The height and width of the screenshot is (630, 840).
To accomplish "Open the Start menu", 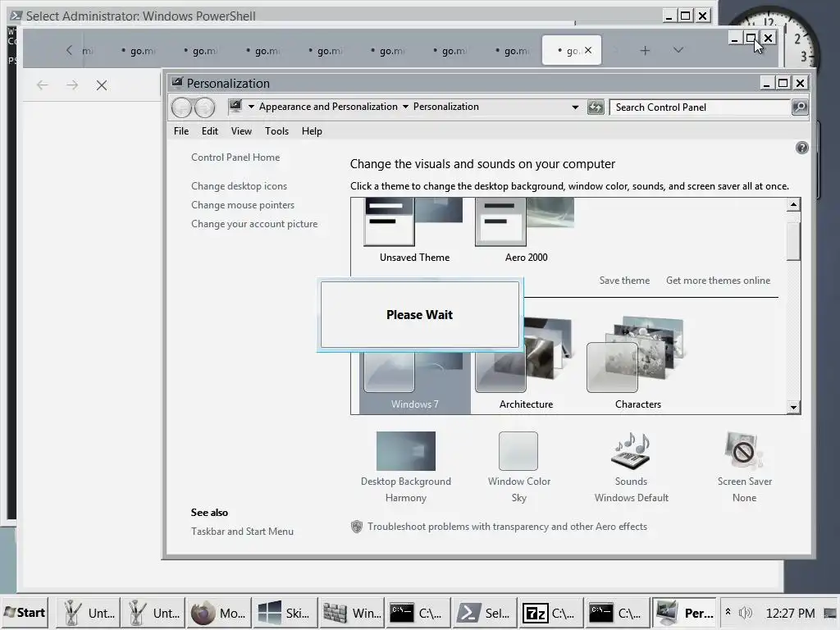I will pyautogui.click(x=25, y=613).
